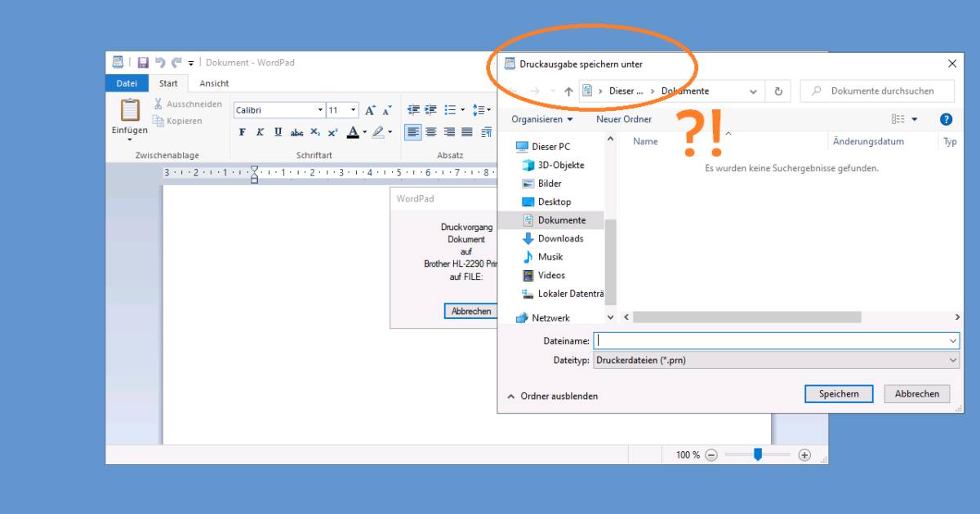Select the underline (U) formatting icon
The image size is (980, 514).
pyautogui.click(x=278, y=131)
